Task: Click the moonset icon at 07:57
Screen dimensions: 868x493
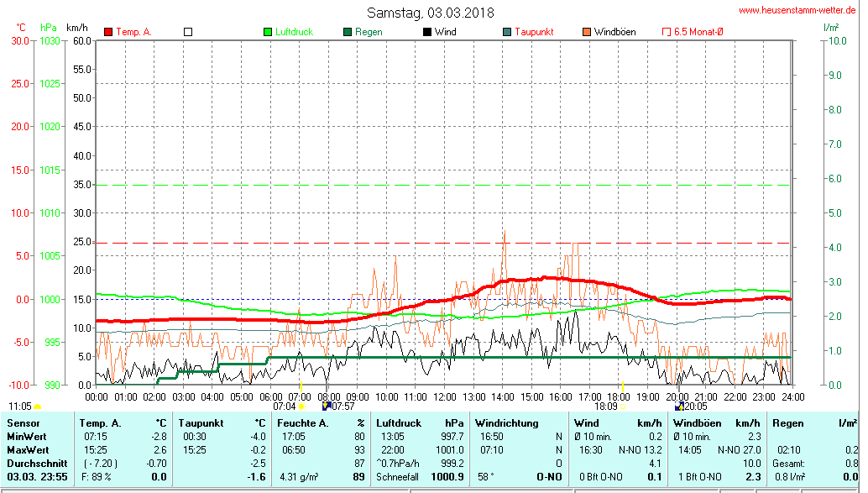Action: coord(327,406)
